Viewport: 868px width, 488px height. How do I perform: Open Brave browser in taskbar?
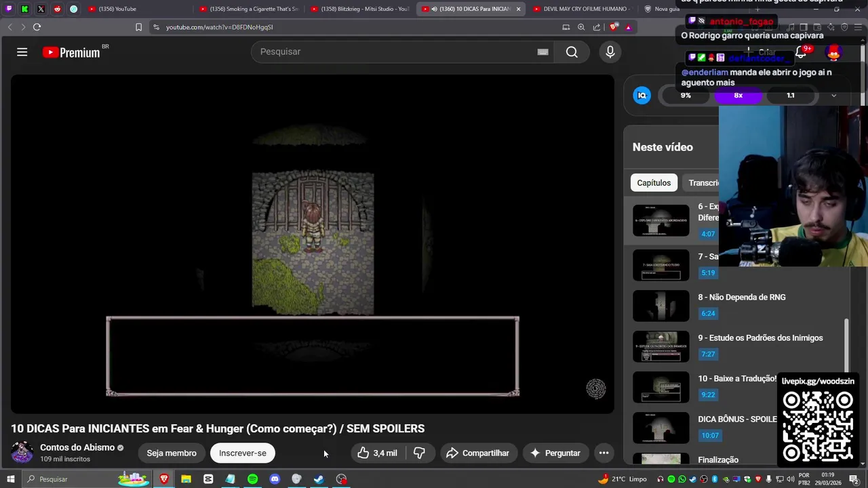[163, 479]
